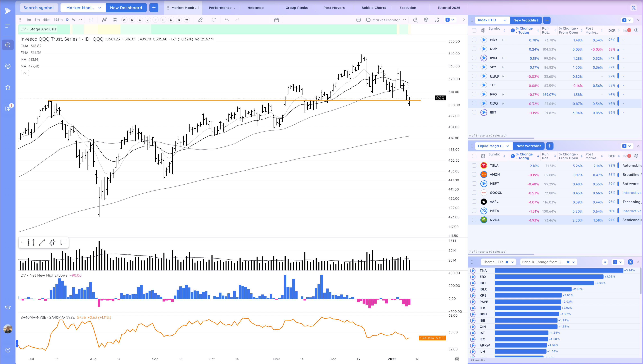
Task: Select the eraser drawing tool
Action: tap(200, 20)
